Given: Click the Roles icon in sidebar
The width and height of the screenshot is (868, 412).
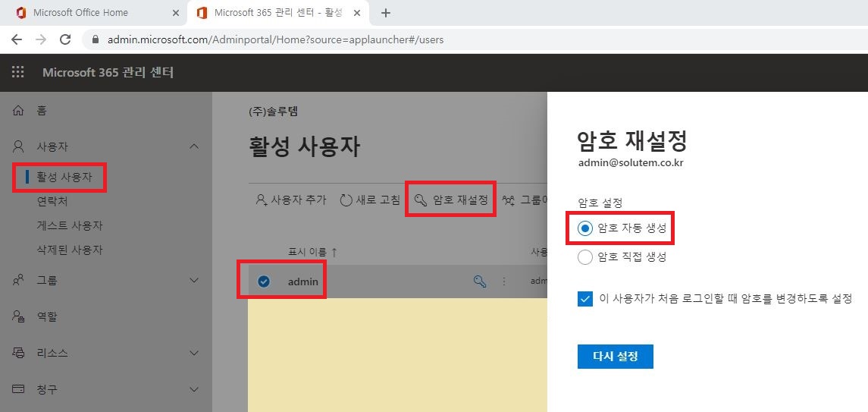Looking at the screenshot, I should (18, 316).
